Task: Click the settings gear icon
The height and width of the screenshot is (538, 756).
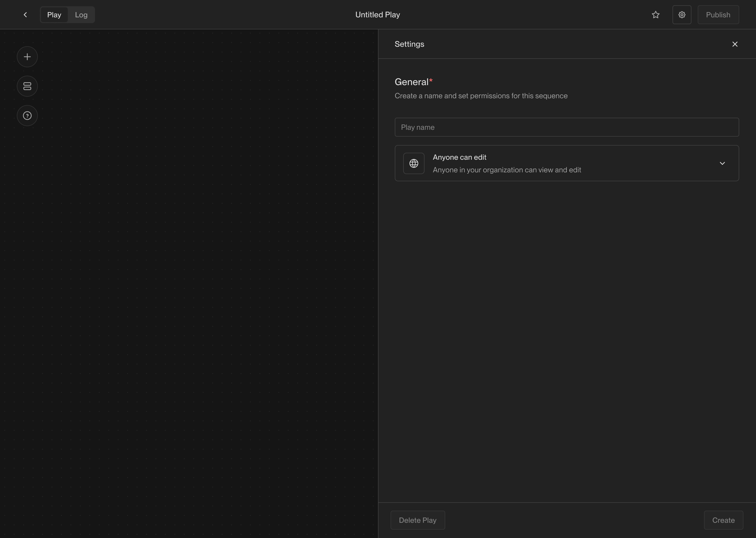Action: [x=681, y=14]
